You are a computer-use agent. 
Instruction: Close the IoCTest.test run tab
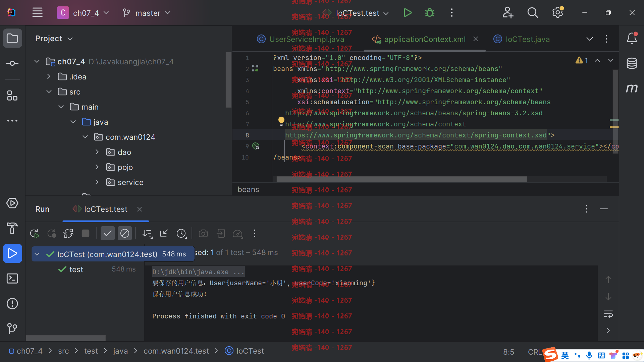pyautogui.click(x=140, y=209)
